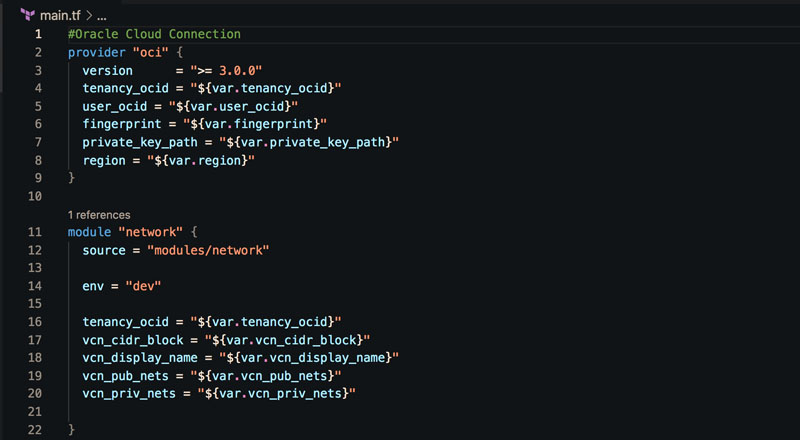Click the closing brace on line 9
This screenshot has height=440, width=800.
[x=72, y=178]
